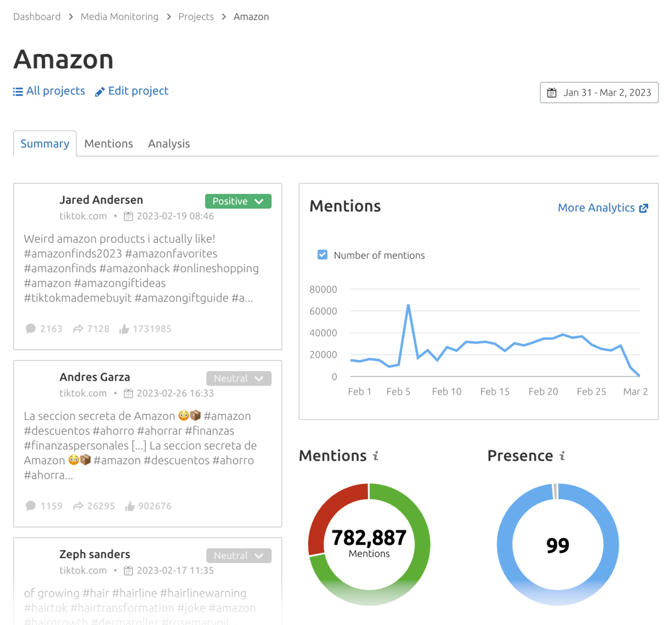
Task: Open Neutral sentiment dropdown on Zeph sanders' post
Action: (238, 555)
